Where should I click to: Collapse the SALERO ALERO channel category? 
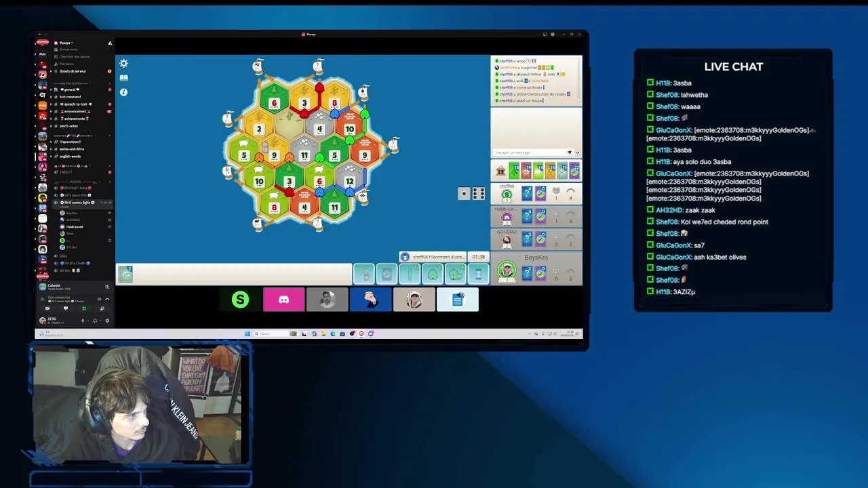coord(73,83)
